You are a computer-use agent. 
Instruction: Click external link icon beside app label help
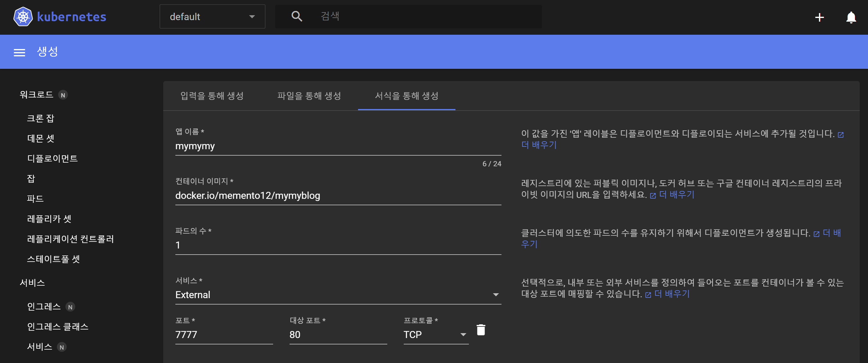click(x=840, y=135)
